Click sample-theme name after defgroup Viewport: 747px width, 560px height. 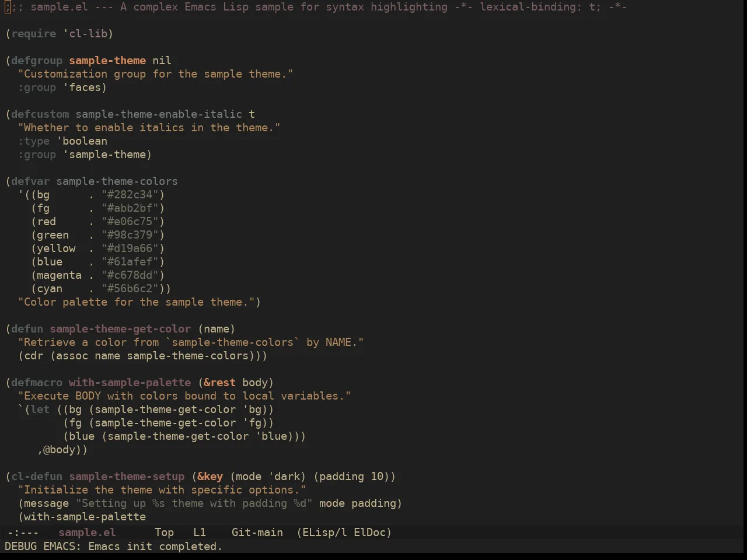click(107, 61)
